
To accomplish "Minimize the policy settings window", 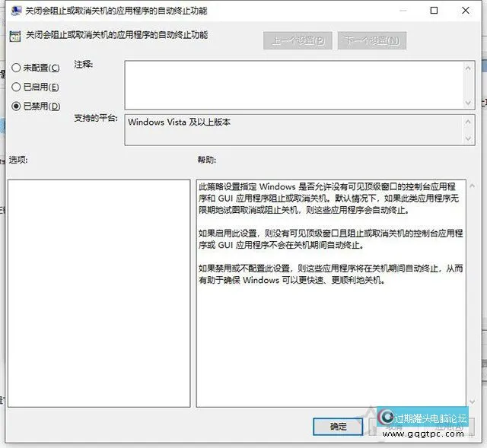I will pos(403,11).
